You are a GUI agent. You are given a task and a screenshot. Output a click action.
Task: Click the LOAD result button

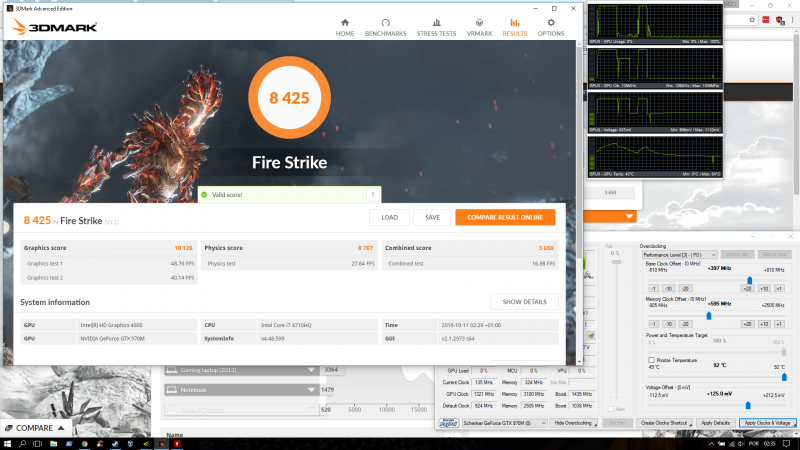[389, 217]
